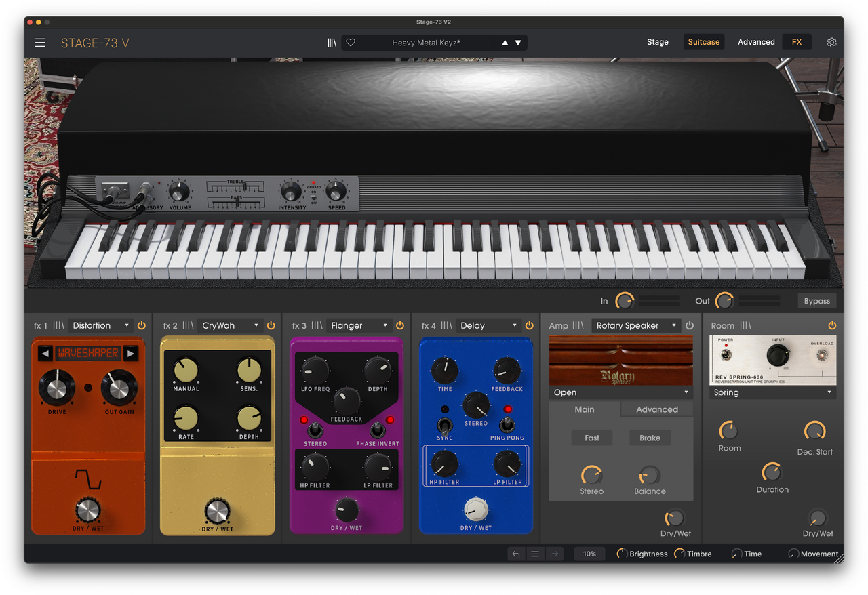The image size is (868, 595).
Task: Open the Heavy Metal Keyz preset name list
Action: point(426,43)
